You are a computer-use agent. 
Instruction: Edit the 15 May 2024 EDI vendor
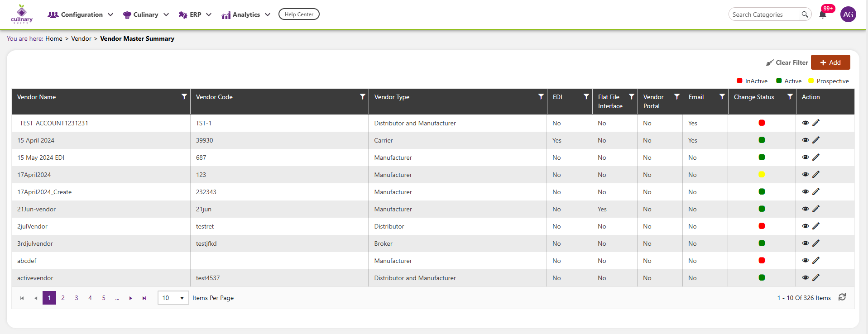(816, 157)
